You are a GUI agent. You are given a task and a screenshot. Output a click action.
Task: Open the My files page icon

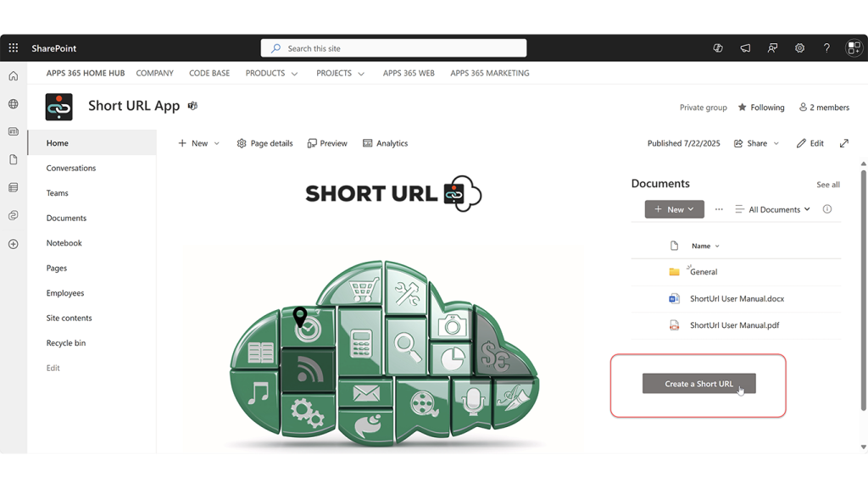[x=14, y=160]
